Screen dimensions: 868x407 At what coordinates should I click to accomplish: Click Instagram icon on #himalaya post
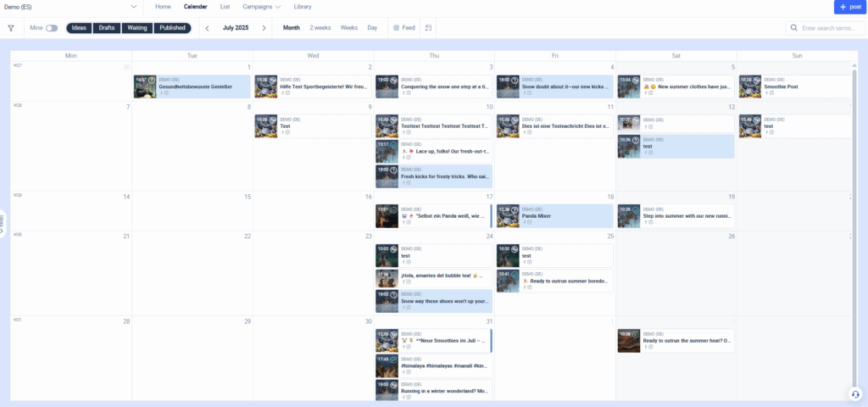click(409, 372)
